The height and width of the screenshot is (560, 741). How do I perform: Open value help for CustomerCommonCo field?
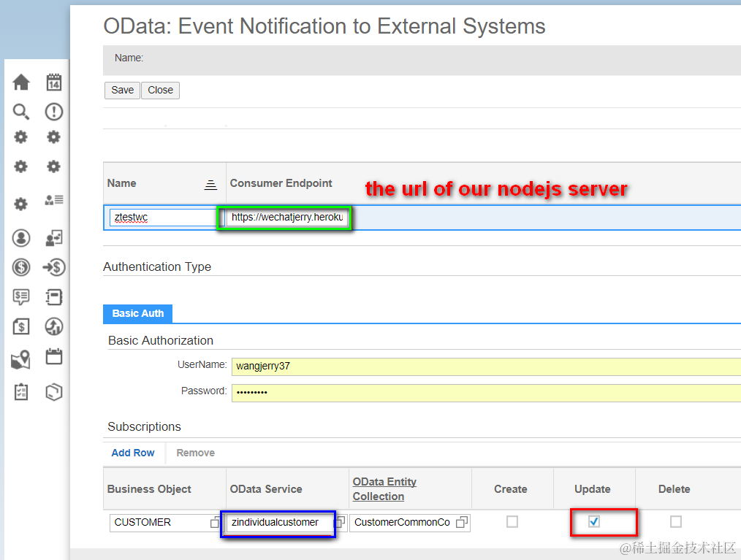[x=462, y=522]
